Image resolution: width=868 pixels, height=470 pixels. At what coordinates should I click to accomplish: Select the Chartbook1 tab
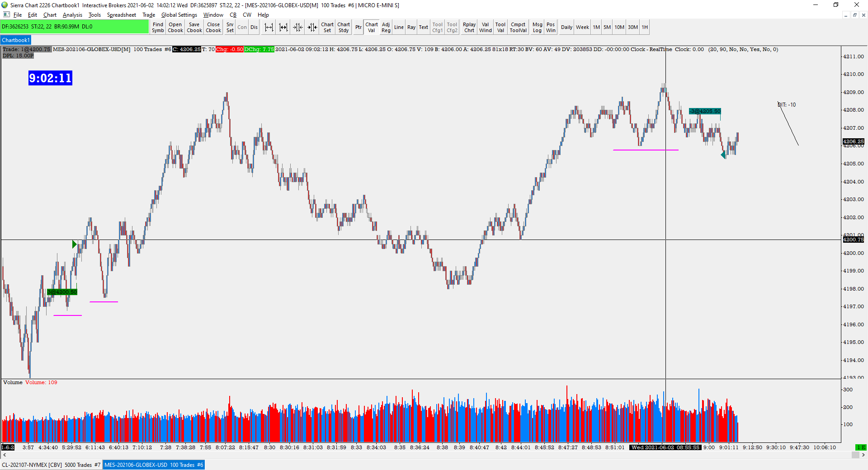(16, 40)
